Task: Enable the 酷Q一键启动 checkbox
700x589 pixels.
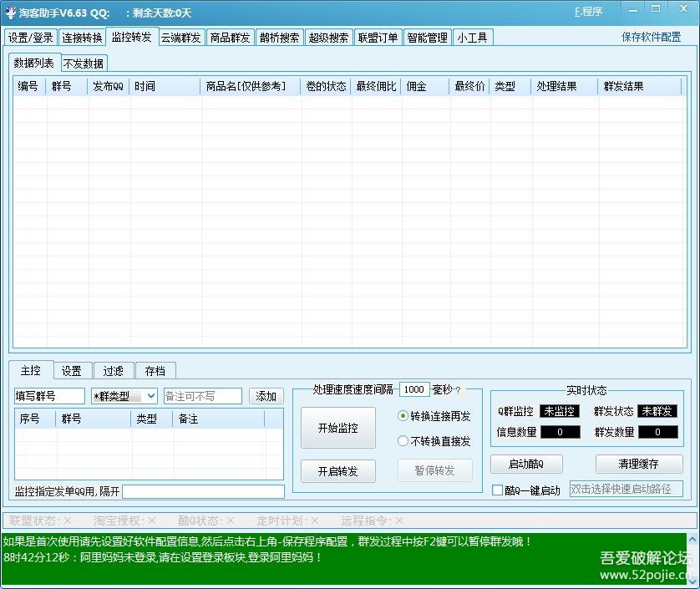Action: pyautogui.click(x=497, y=490)
